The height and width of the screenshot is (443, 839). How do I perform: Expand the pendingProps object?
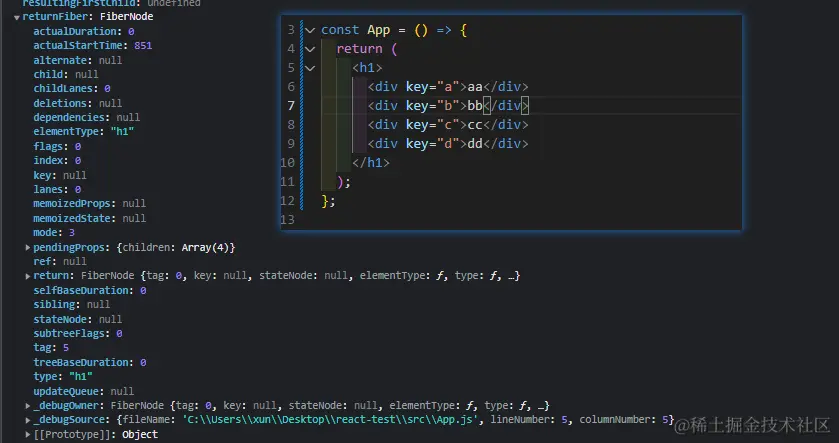28,247
